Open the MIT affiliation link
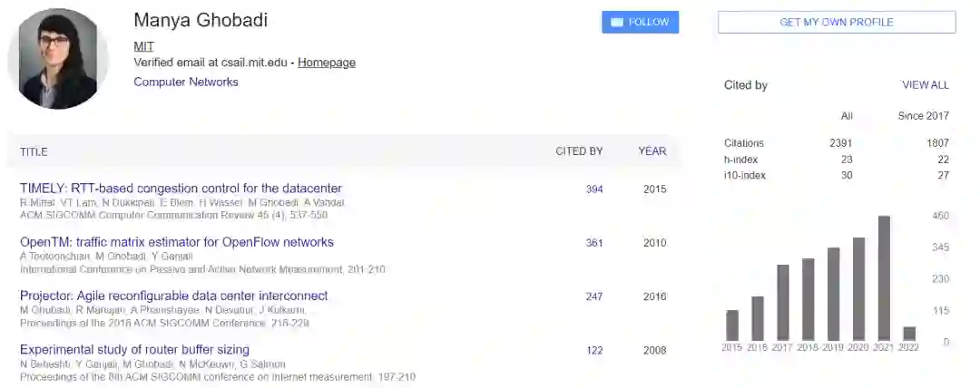 (x=143, y=45)
